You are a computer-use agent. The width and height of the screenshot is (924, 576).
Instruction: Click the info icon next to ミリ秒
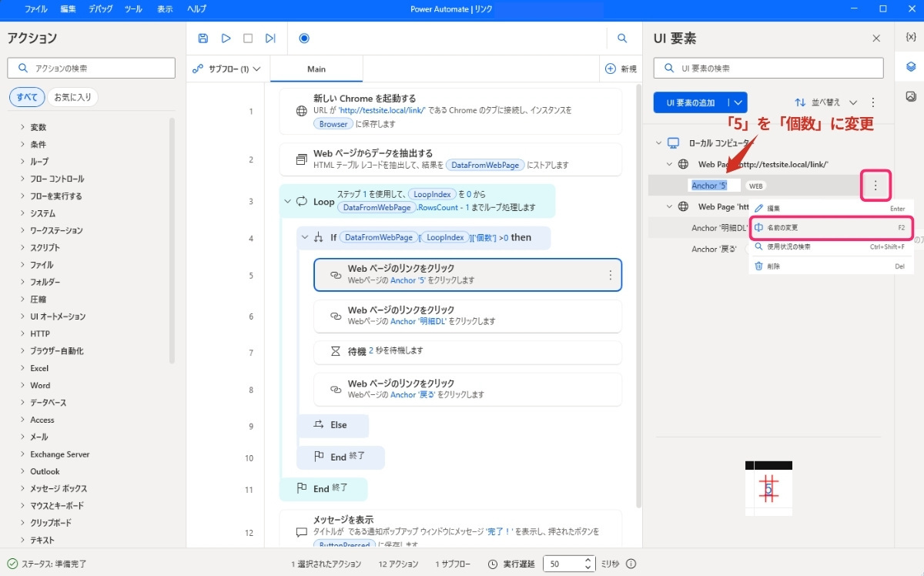coord(631,564)
